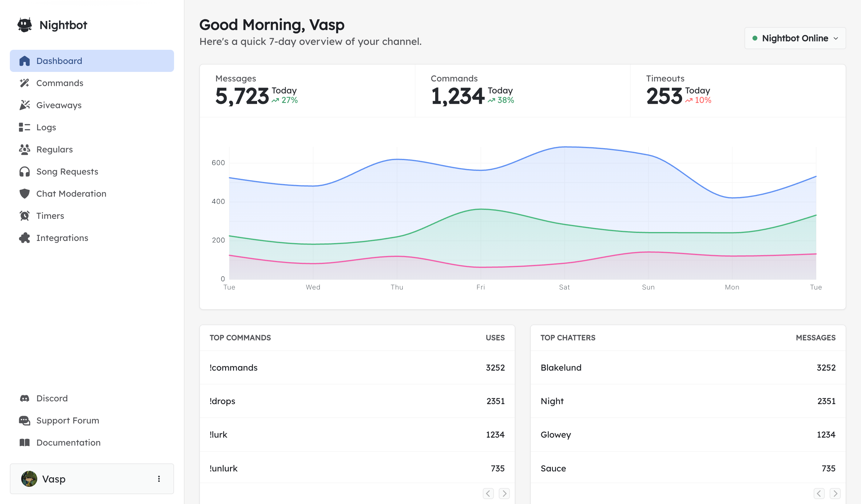Viewport: 861px width, 504px height.
Task: Select the Dashboard menu item
Action: [x=59, y=61]
